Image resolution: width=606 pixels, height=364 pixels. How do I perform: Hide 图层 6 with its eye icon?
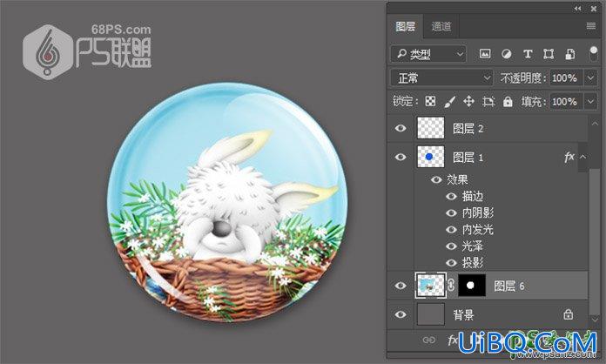pyautogui.click(x=401, y=286)
